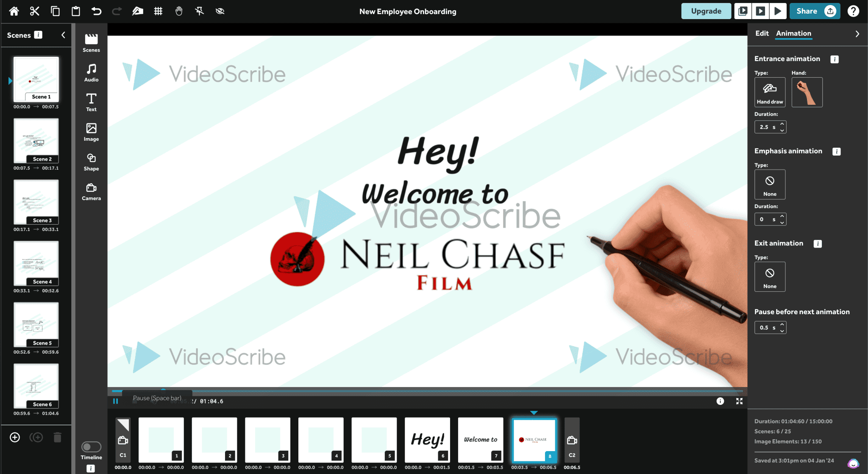Select C1 camera element in timeline
This screenshot has width=868, height=474.
123,440
